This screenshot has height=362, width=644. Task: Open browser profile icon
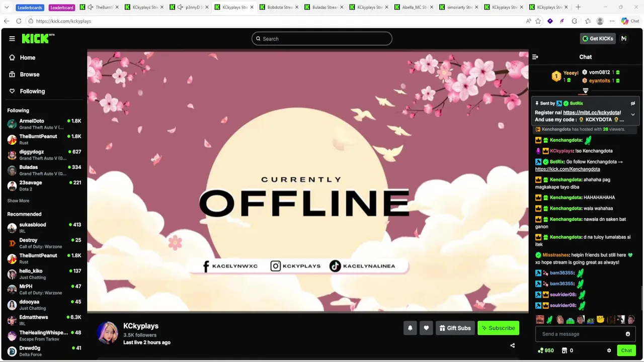[600, 21]
